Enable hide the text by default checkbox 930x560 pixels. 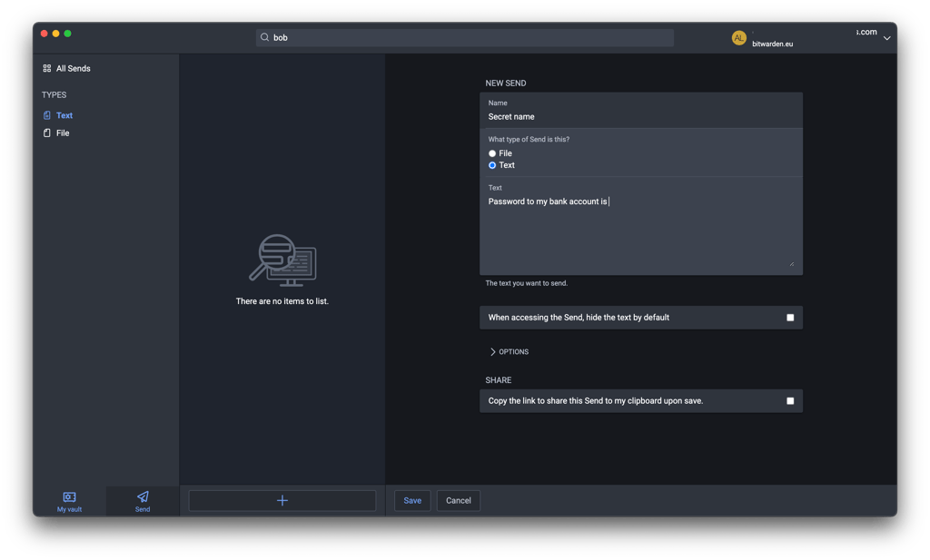click(790, 318)
